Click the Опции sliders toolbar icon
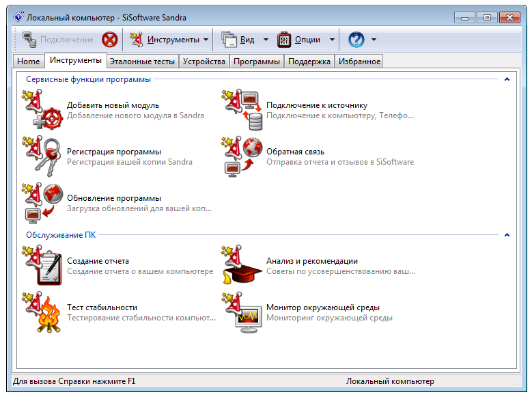This screenshot has width=532, height=399. pos(284,40)
